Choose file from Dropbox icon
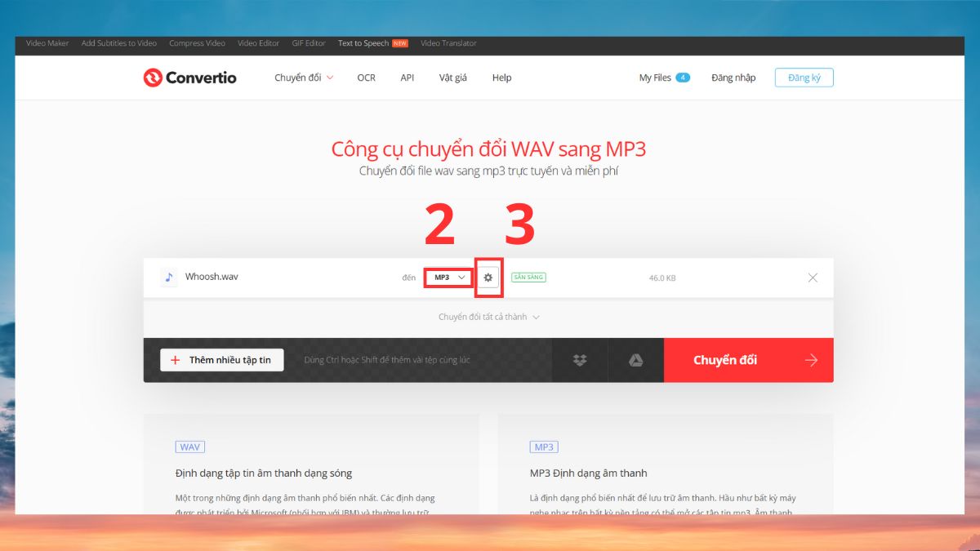This screenshot has width=980, height=551. [580, 360]
